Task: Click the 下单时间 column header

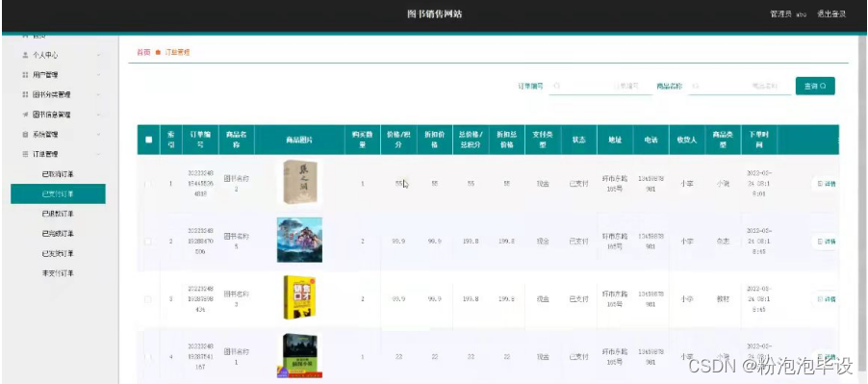Action: [x=759, y=140]
